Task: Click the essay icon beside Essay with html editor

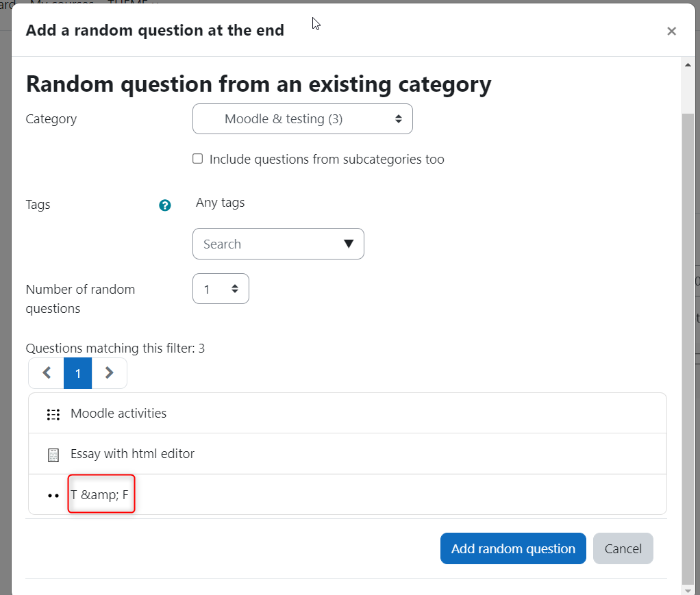Action: point(53,455)
